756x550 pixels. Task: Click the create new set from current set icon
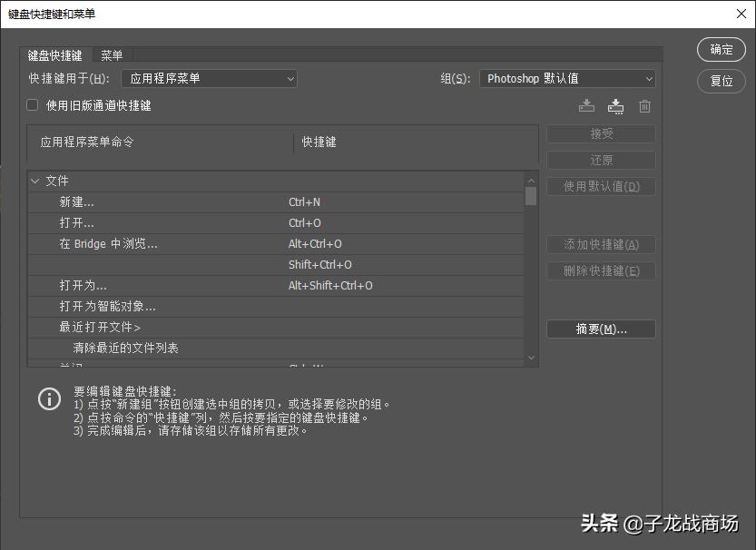click(x=615, y=105)
